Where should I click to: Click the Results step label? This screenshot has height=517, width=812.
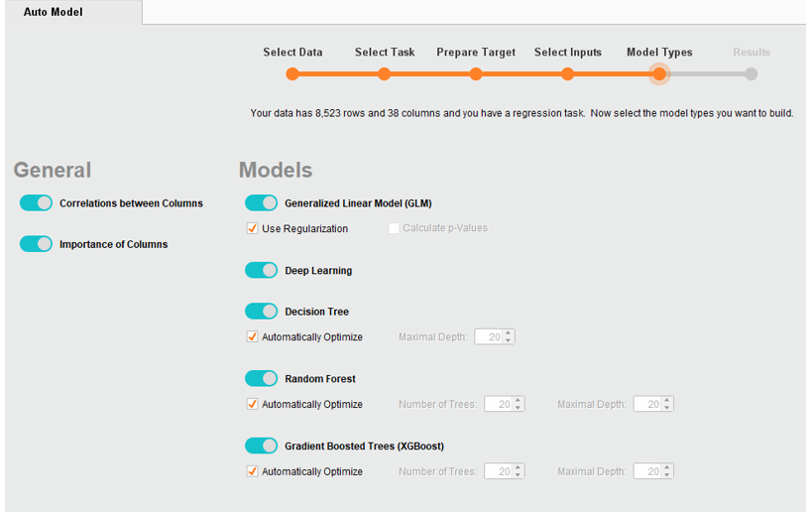[x=752, y=53]
